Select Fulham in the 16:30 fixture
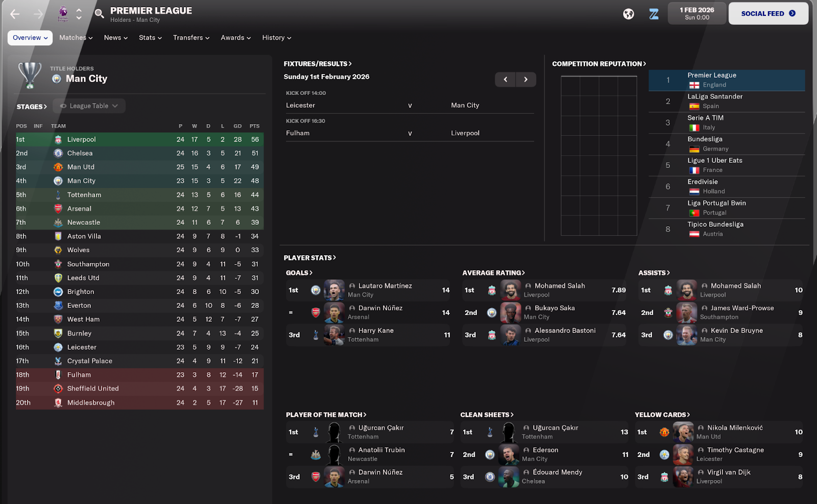Image resolution: width=817 pixels, height=504 pixels. click(298, 133)
